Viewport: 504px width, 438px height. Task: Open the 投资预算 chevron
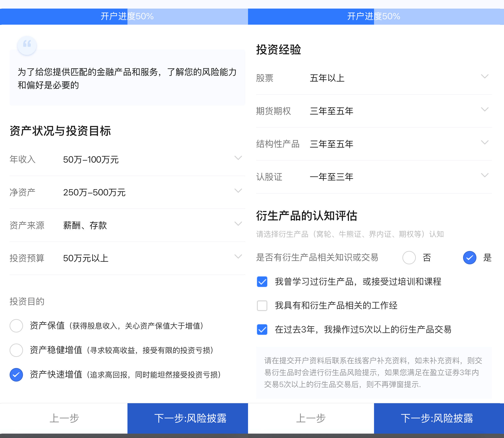(238, 256)
